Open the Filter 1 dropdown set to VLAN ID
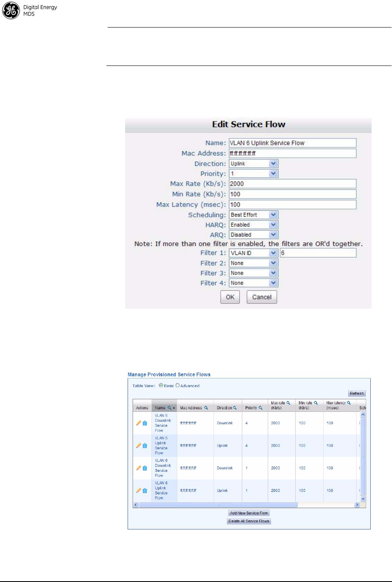The image size is (392, 582). [x=254, y=253]
